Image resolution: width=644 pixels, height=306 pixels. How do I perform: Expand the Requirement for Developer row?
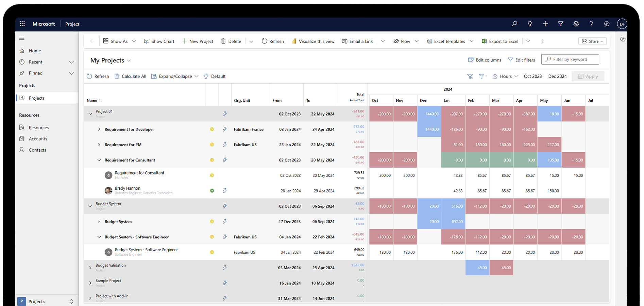(99, 130)
